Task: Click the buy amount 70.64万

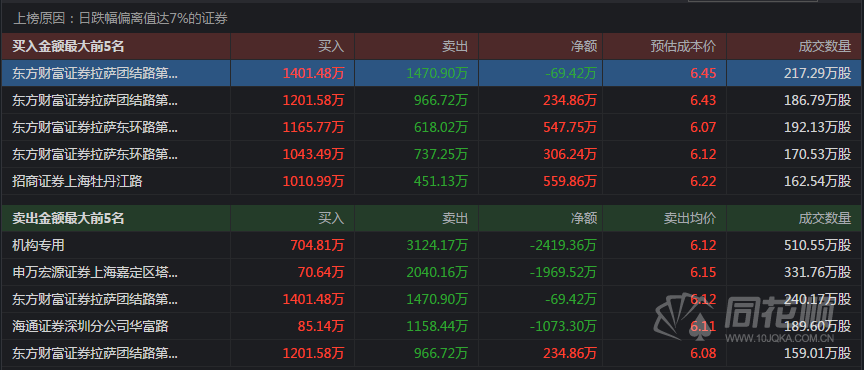Action: 321,272
